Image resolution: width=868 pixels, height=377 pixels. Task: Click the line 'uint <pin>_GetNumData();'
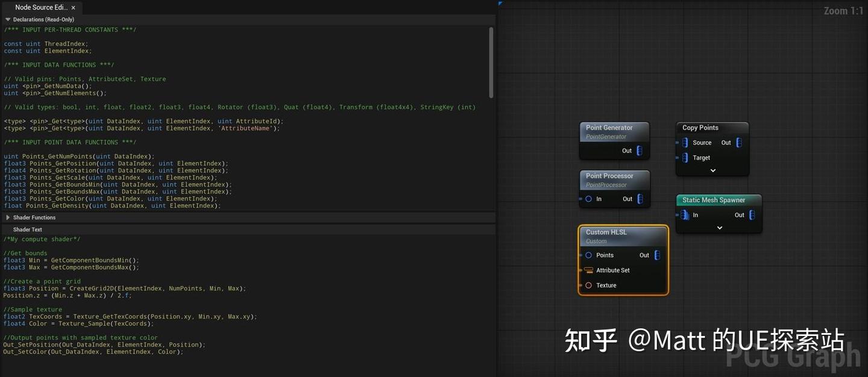click(x=48, y=86)
